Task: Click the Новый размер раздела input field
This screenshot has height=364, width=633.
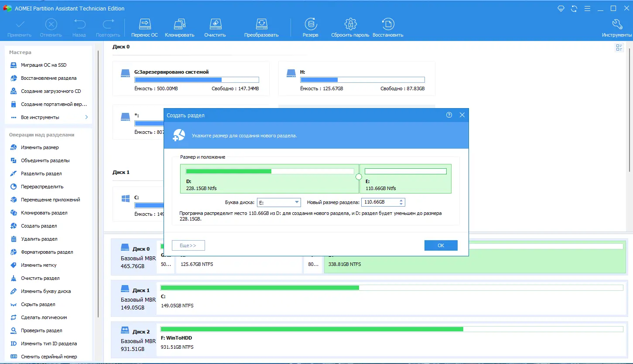Action: (x=380, y=202)
